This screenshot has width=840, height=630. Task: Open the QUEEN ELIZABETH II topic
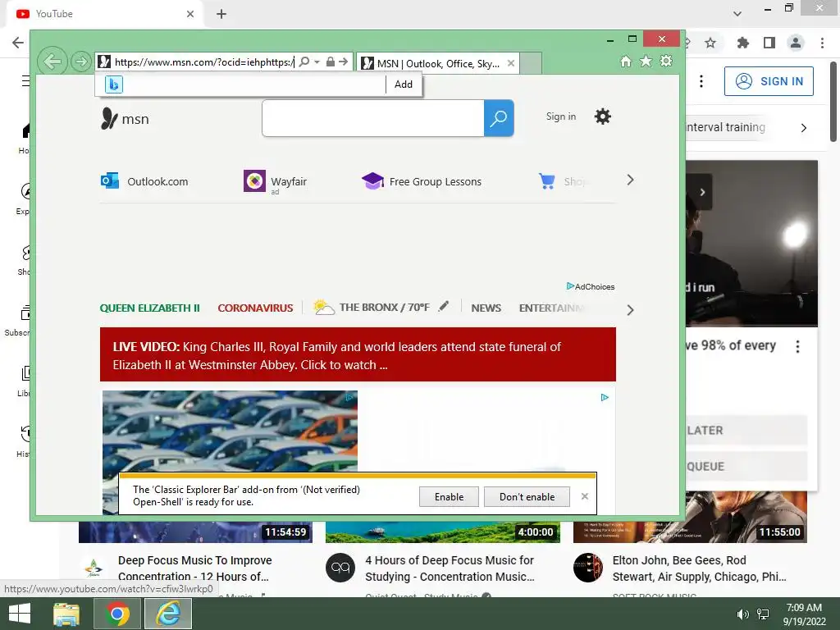click(149, 308)
